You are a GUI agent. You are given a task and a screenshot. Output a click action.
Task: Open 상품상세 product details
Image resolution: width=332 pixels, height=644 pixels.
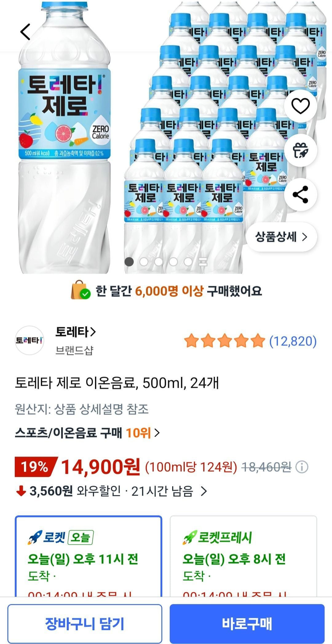pyautogui.click(x=281, y=237)
